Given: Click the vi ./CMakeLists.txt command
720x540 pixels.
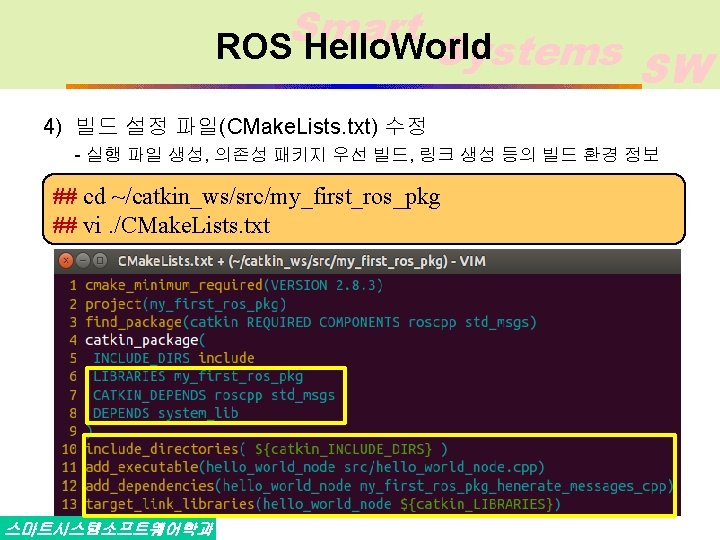Looking at the screenshot, I should click(x=176, y=225).
